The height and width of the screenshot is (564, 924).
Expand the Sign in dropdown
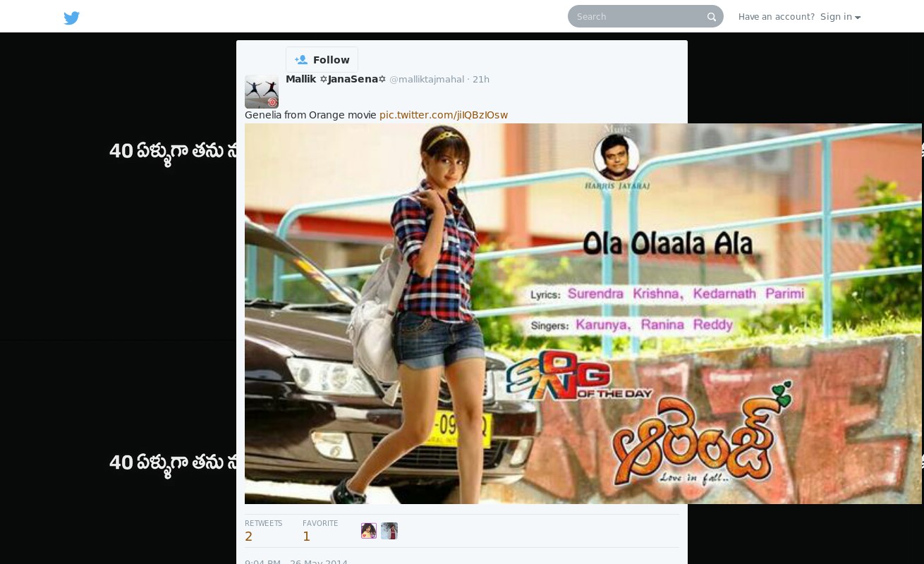coord(840,17)
